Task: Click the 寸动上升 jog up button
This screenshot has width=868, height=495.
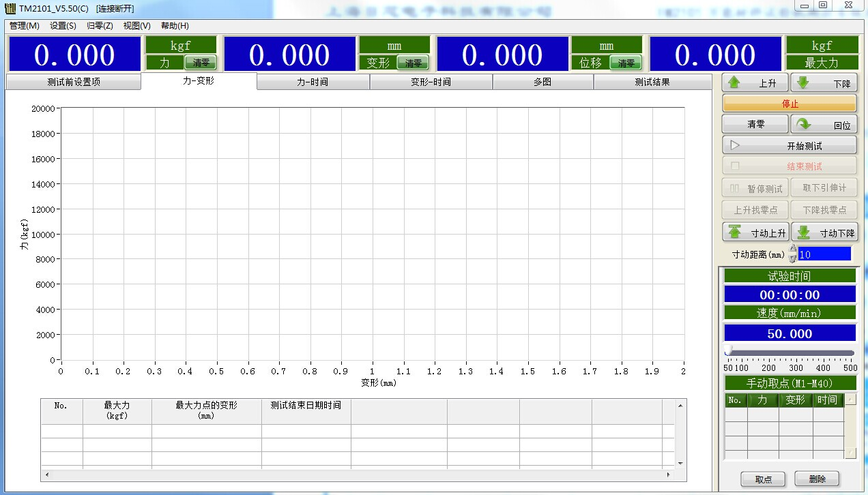Action: 755,232
